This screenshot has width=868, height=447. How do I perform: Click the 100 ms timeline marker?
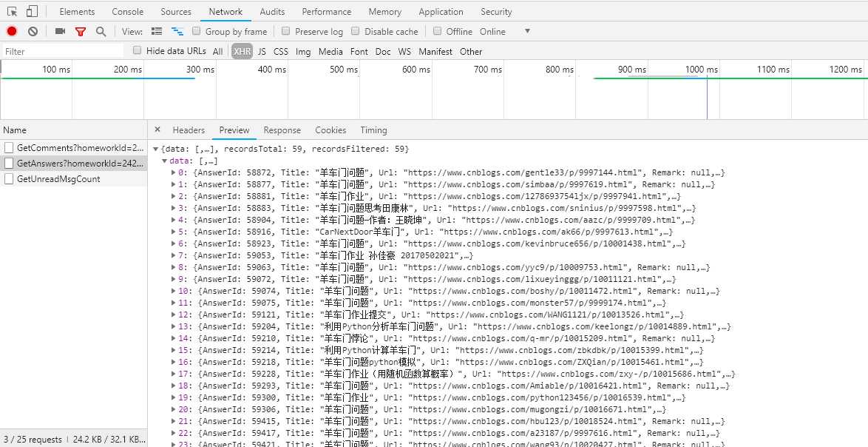pyautogui.click(x=56, y=70)
